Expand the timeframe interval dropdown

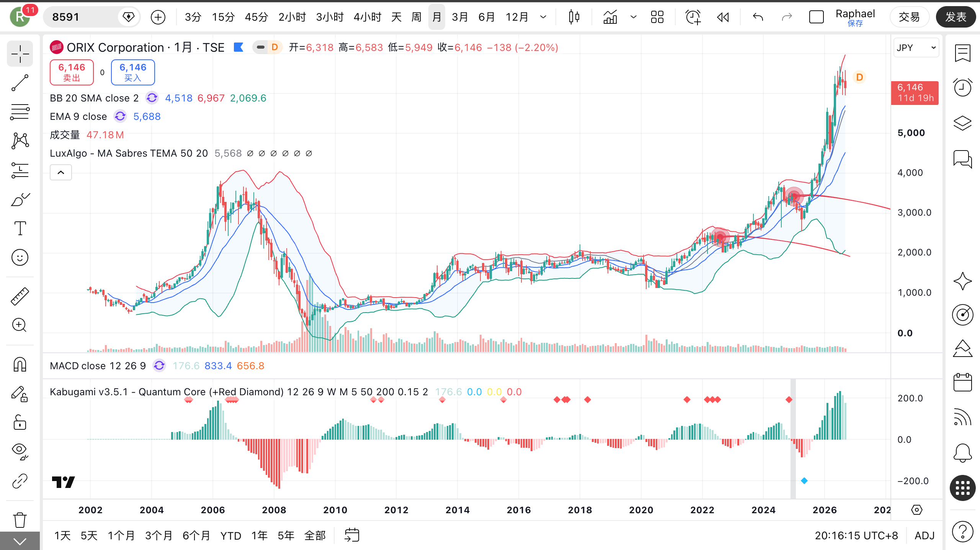point(543,17)
